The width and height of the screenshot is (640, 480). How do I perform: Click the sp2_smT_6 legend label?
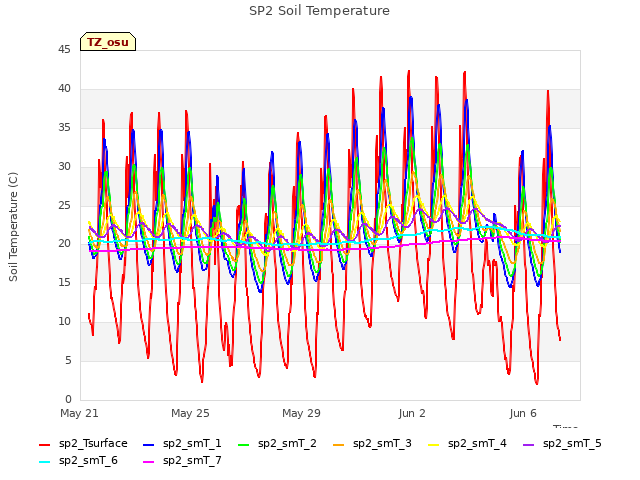click(88, 461)
